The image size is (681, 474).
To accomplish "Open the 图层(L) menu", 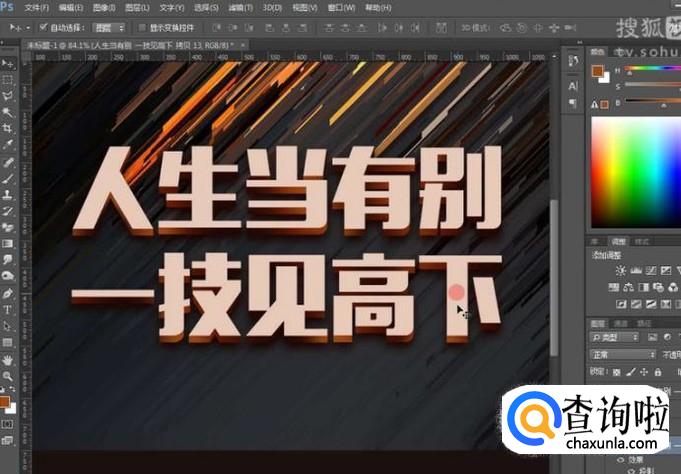I will (x=137, y=8).
